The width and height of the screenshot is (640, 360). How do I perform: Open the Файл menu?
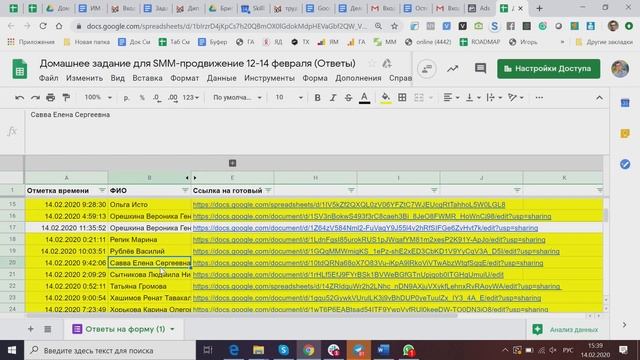point(49,78)
